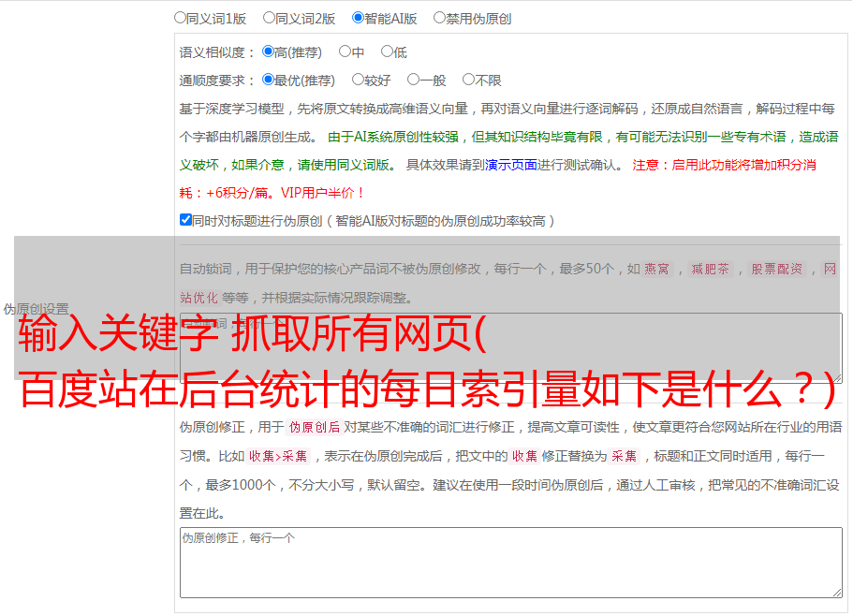853x616 pixels.
Task: Click the 股票配资 example keyword
Action: tap(776, 269)
